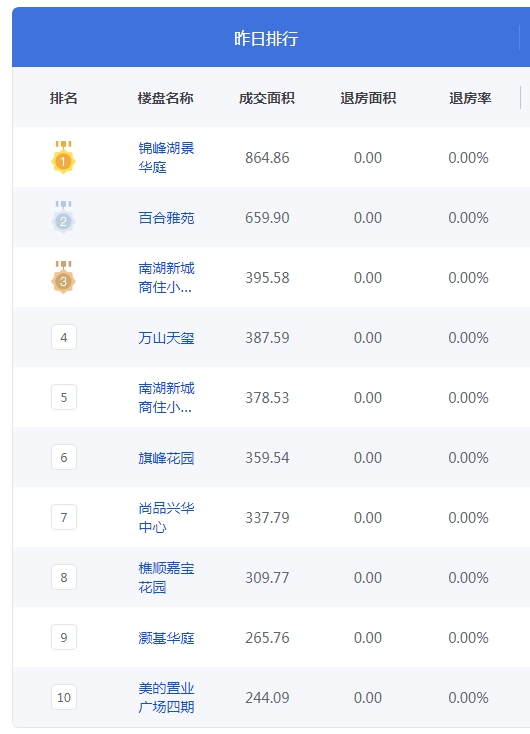Click the bronze rank 3 medal icon
The height and width of the screenshot is (734, 530).
63,277
